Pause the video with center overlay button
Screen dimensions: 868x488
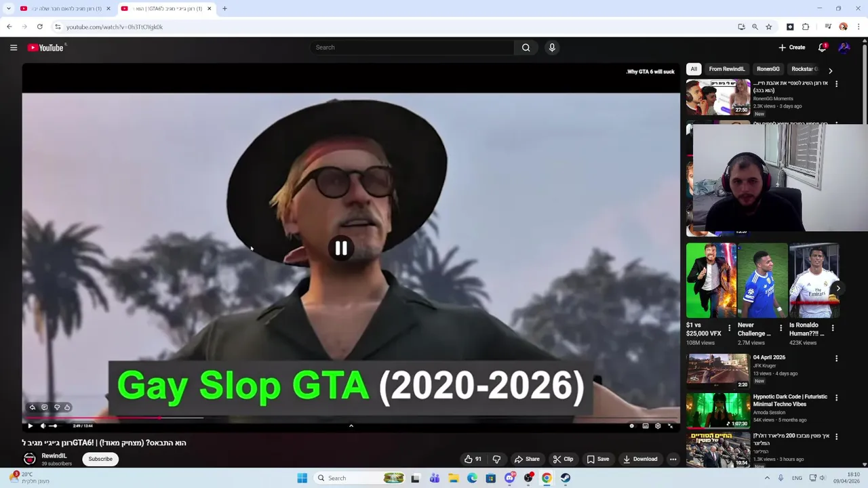341,249
